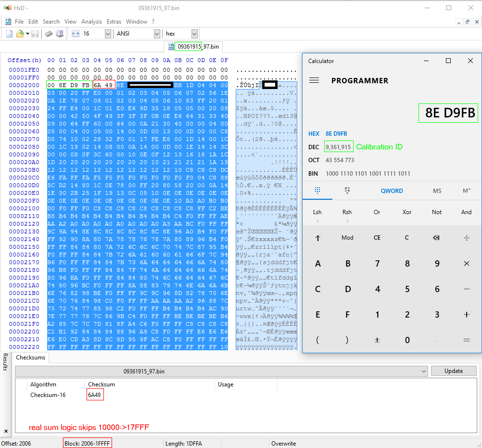Click the divide operator key
Screen dimensions: 482x448
466,238
